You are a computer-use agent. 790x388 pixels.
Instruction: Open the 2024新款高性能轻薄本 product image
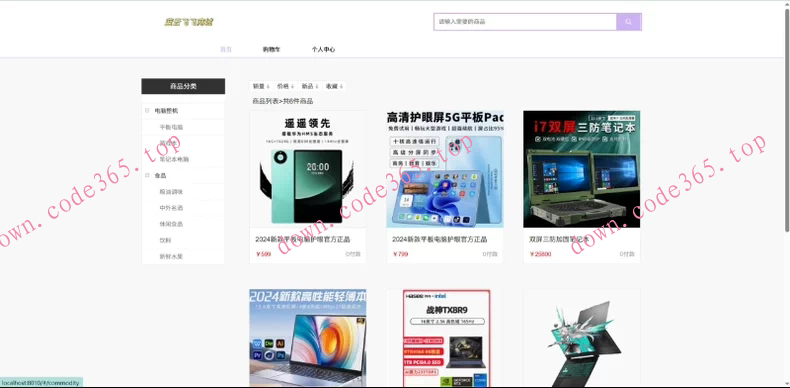pyautogui.click(x=308, y=338)
